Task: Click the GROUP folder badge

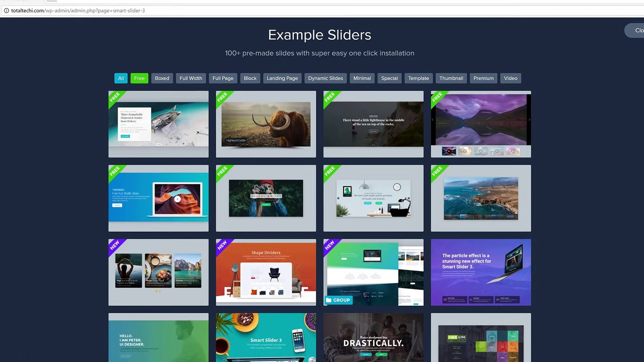Action: (338, 300)
